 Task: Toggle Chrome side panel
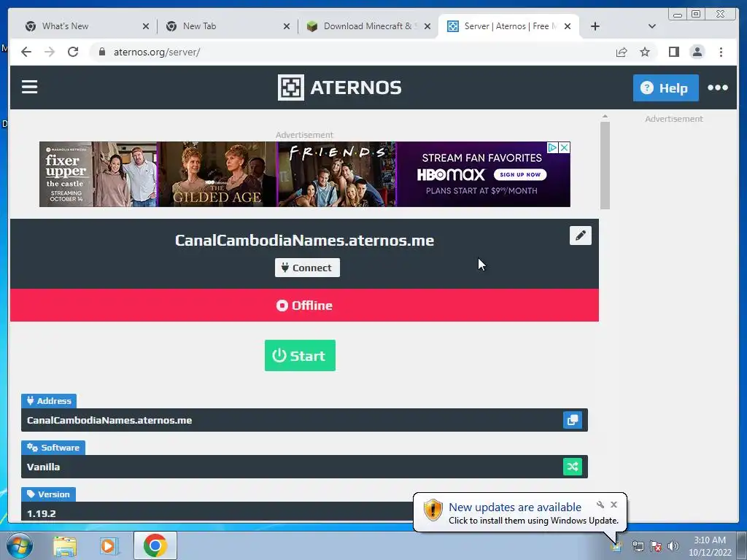tap(673, 52)
